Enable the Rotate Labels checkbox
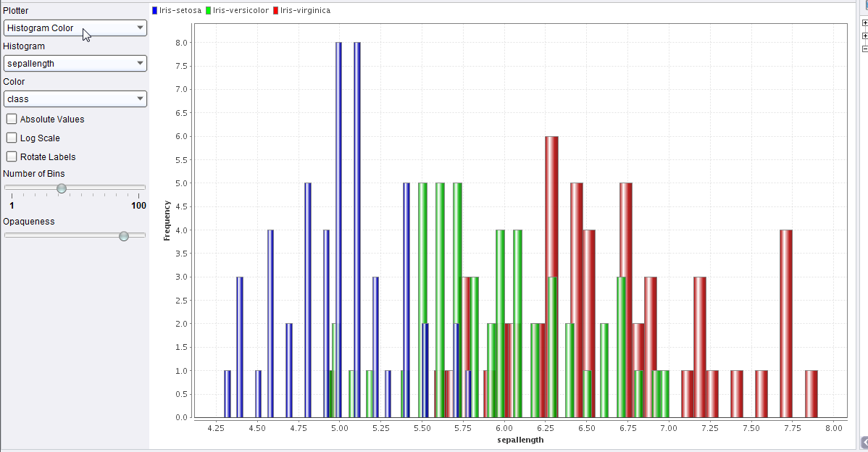The width and height of the screenshot is (868, 452). (12, 156)
